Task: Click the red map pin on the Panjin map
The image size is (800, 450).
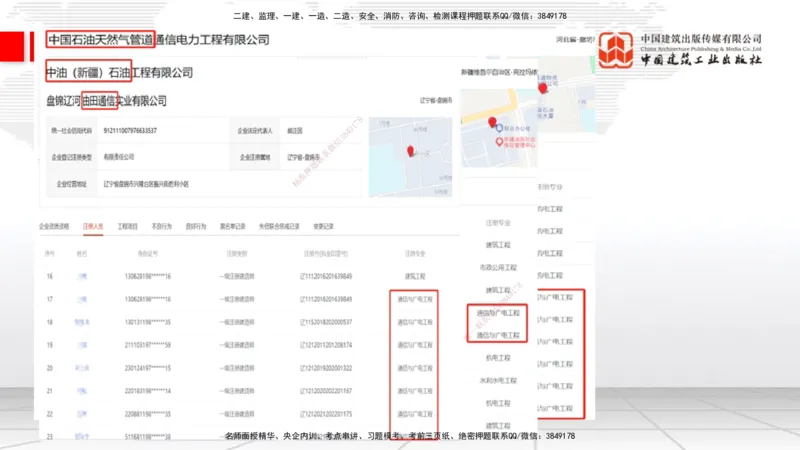Action: point(410,151)
